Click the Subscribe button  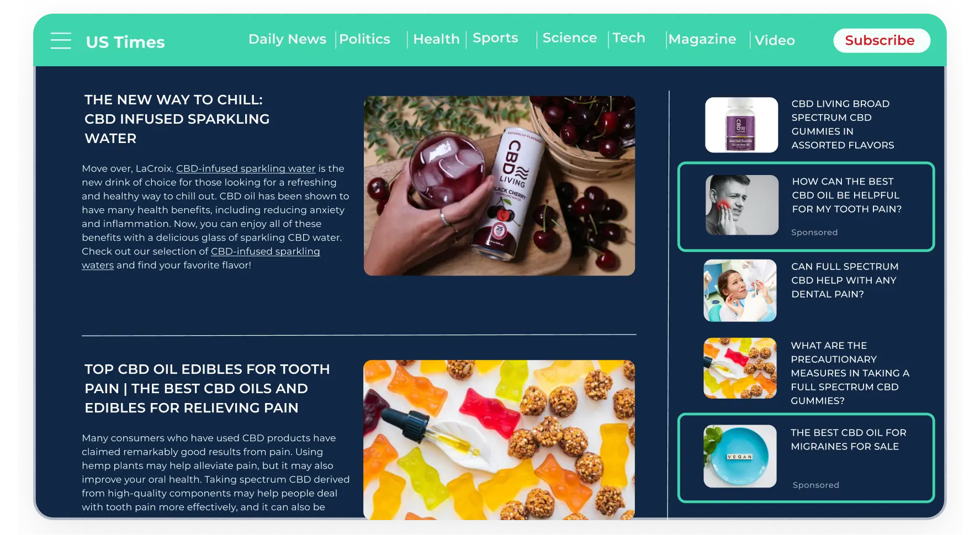[x=881, y=40]
